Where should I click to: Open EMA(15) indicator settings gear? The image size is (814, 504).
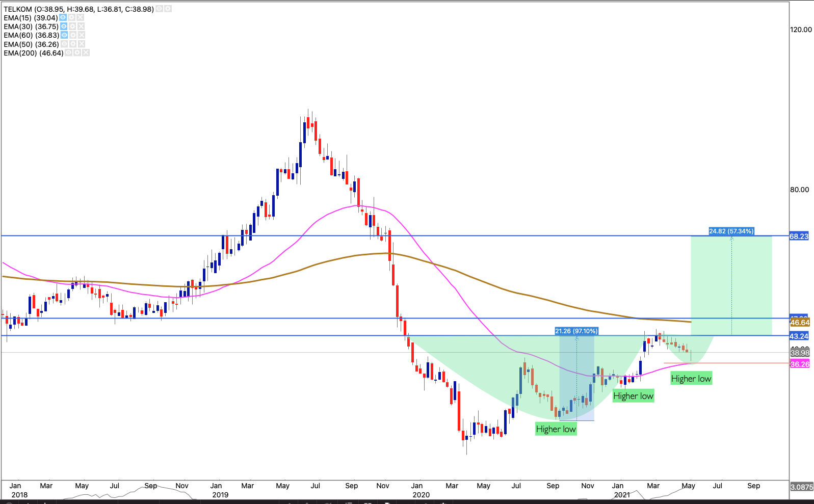(72, 18)
